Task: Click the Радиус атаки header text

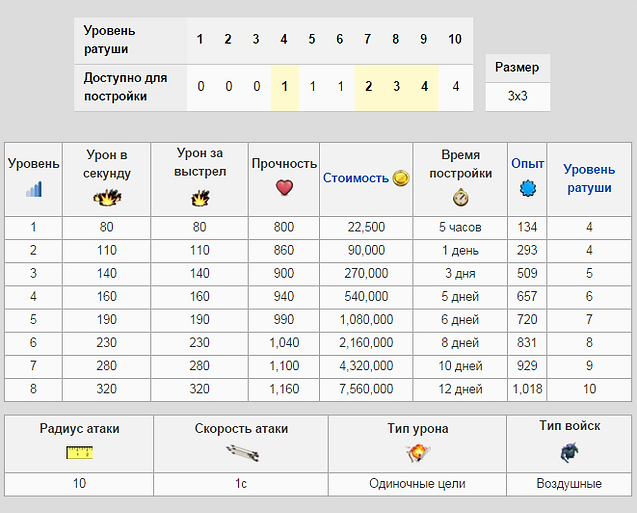Action: click(x=80, y=429)
